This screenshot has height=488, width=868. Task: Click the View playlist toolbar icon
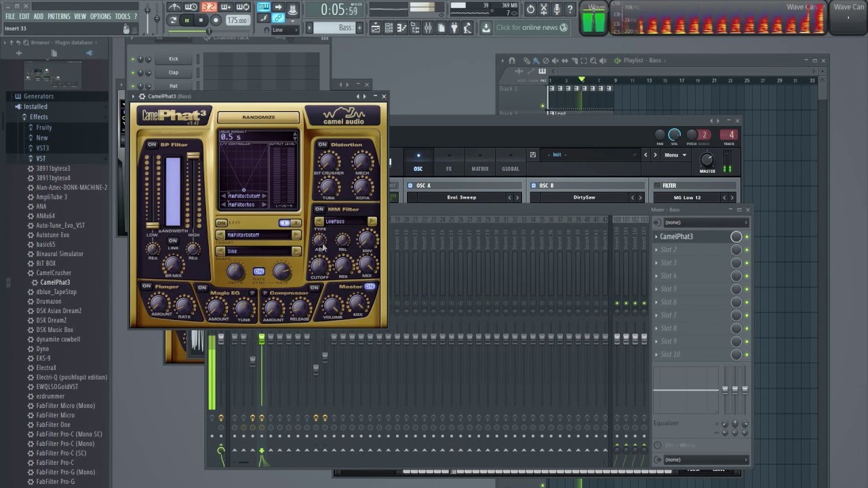(376, 28)
